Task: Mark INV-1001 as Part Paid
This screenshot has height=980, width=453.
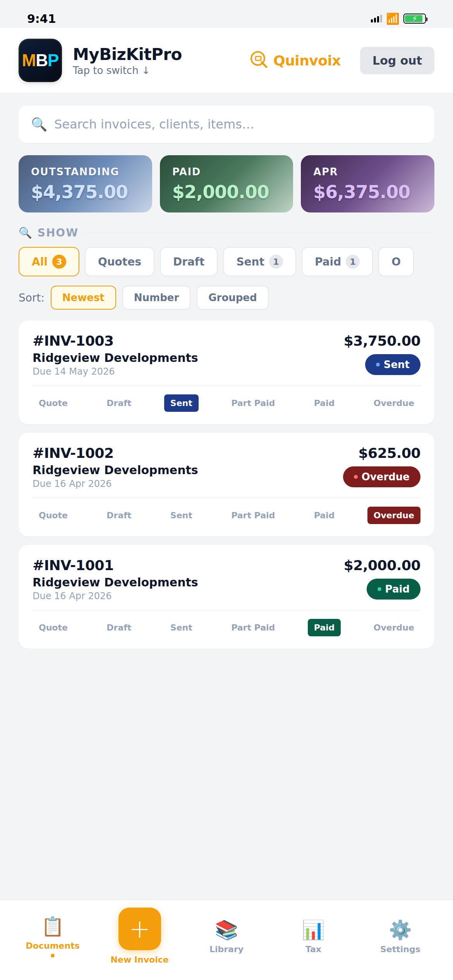Action: point(253,628)
